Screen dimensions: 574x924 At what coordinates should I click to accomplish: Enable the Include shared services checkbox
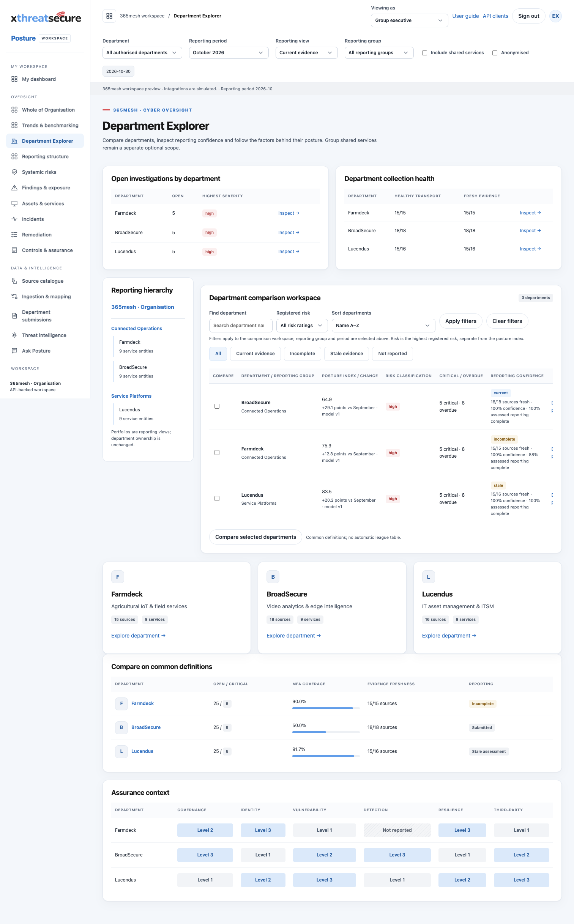click(x=424, y=53)
